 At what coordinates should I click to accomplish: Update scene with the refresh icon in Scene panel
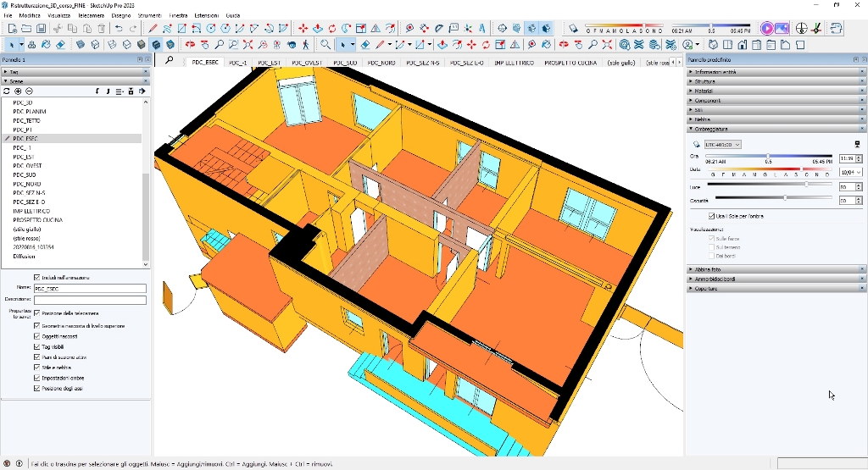pyautogui.click(x=7, y=91)
